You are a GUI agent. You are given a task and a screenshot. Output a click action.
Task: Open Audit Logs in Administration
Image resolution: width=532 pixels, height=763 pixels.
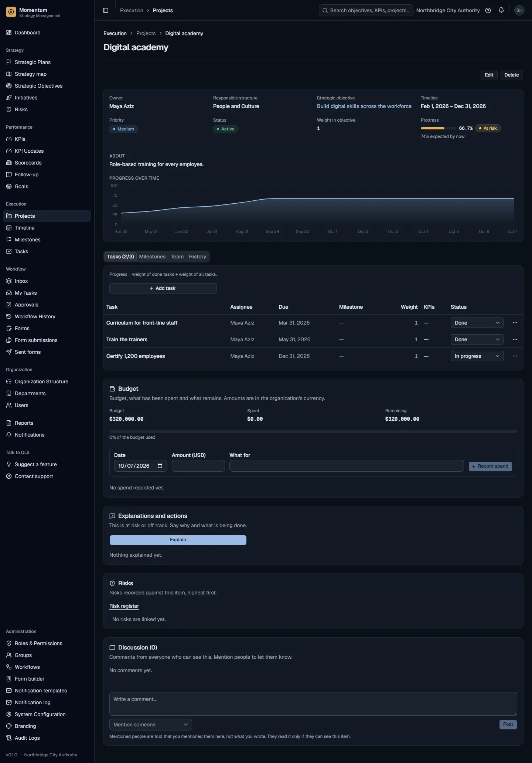pyautogui.click(x=47, y=738)
